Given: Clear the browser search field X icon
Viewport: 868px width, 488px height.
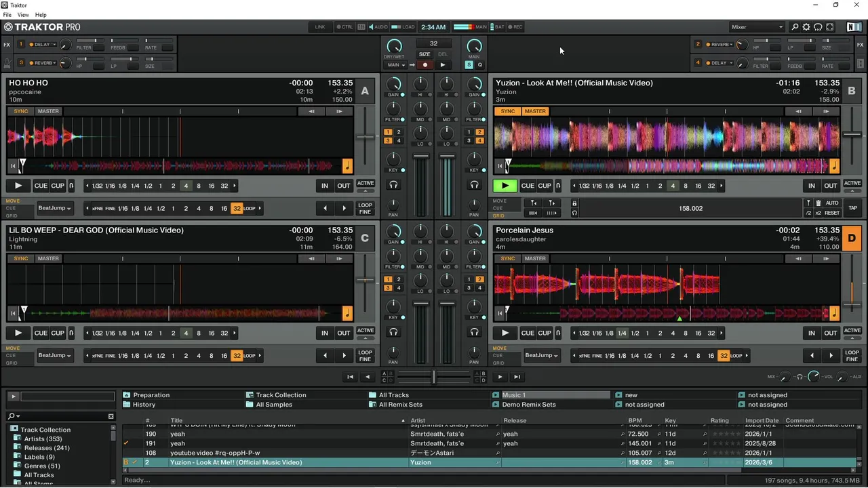Looking at the screenshot, I should coord(111,416).
